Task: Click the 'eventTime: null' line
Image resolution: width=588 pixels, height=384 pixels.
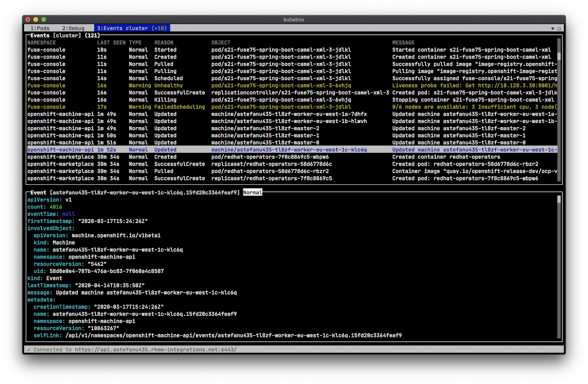Action: pos(51,214)
